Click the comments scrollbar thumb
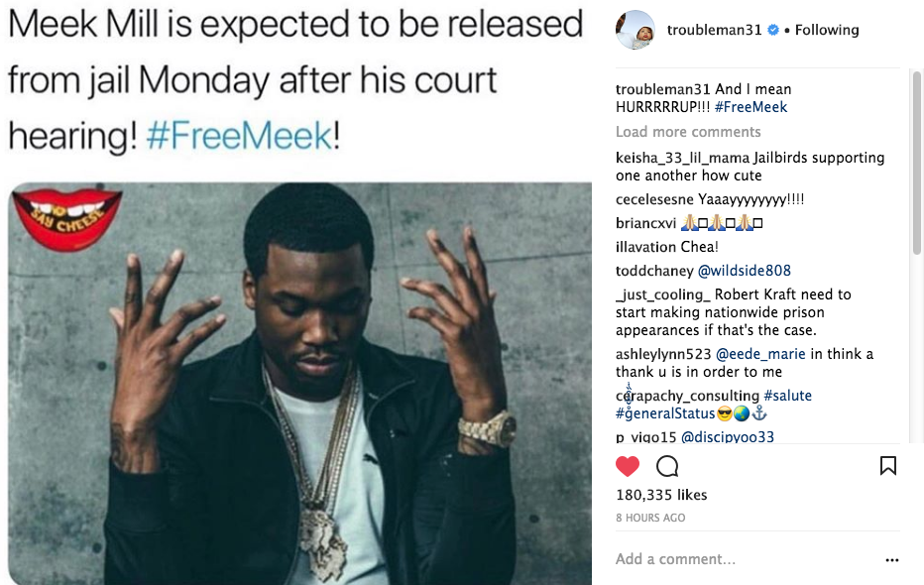The image size is (924, 585). click(x=916, y=164)
